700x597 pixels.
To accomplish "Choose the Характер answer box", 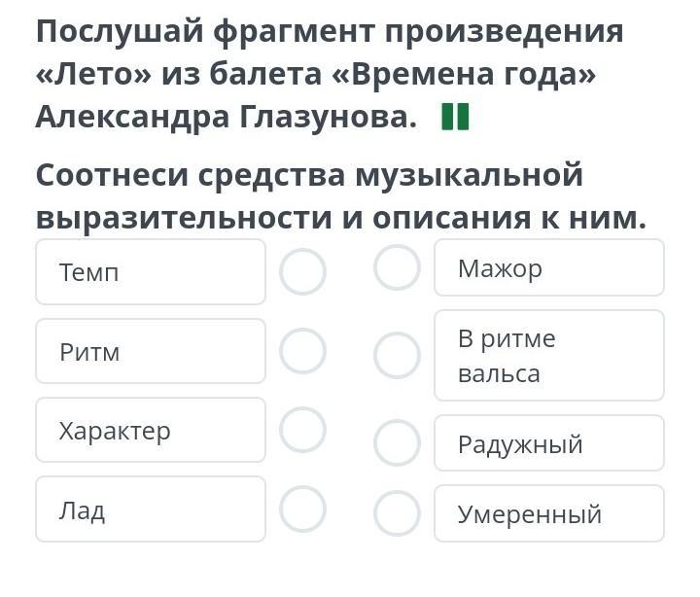I will pos(151,430).
